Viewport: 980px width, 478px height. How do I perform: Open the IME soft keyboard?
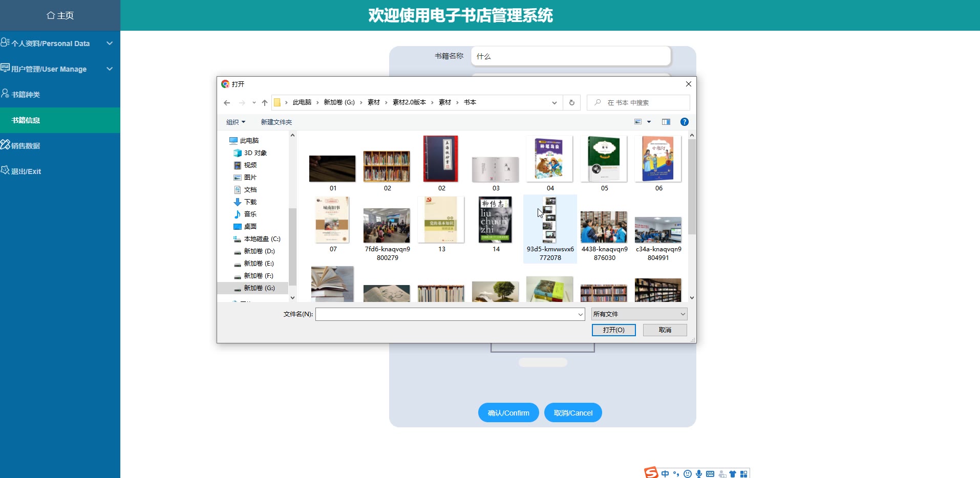pyautogui.click(x=710, y=474)
